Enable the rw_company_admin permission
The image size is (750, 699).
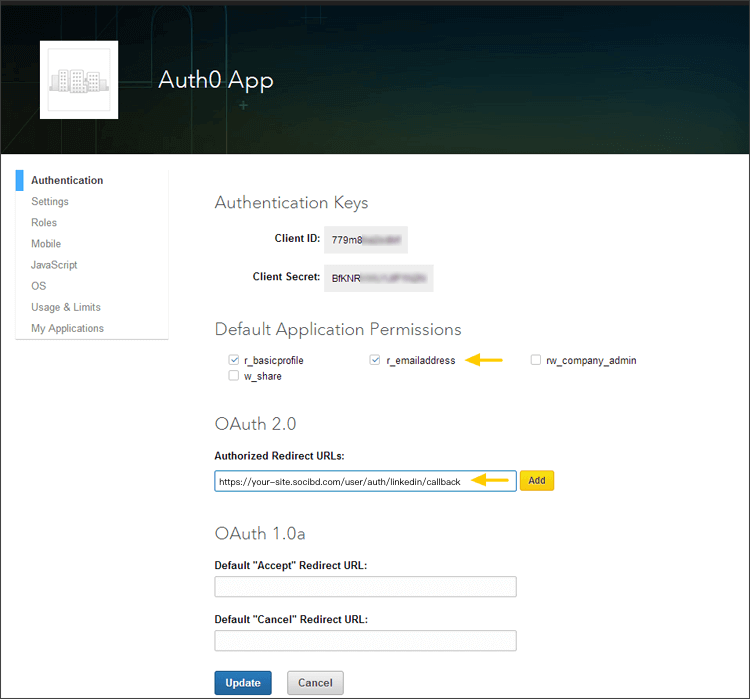coord(537,360)
